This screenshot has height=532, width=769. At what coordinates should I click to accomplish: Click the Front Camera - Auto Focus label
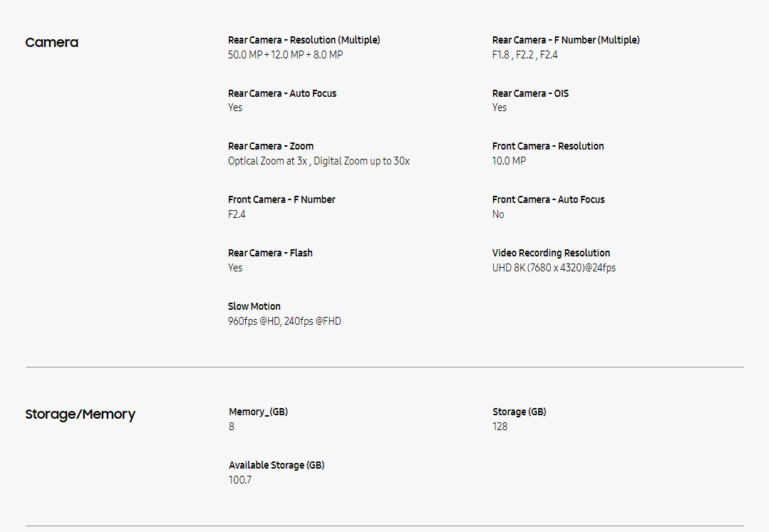pos(548,199)
